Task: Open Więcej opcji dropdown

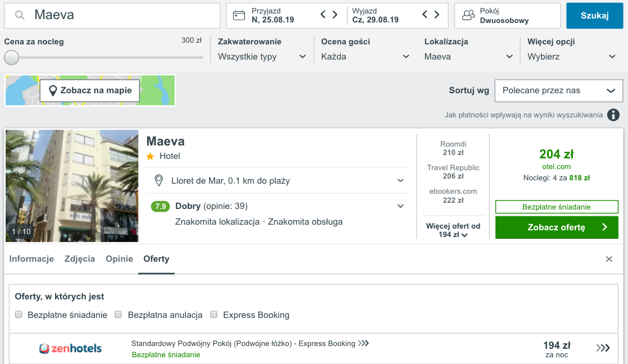Action: 571,57
